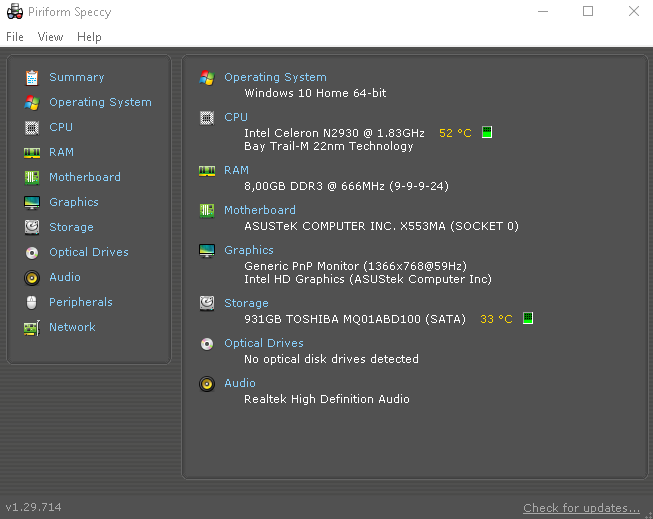Click the Operating System heading link in summary

point(275,77)
